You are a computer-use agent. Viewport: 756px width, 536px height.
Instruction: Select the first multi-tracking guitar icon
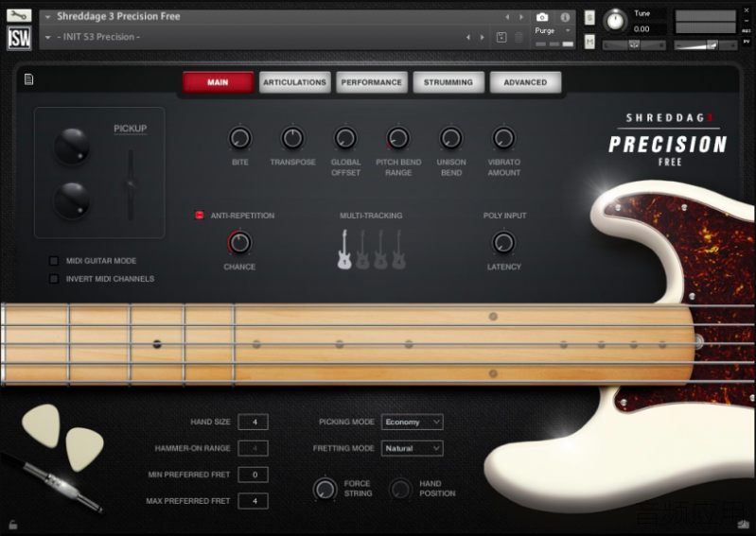pyautogui.click(x=344, y=249)
